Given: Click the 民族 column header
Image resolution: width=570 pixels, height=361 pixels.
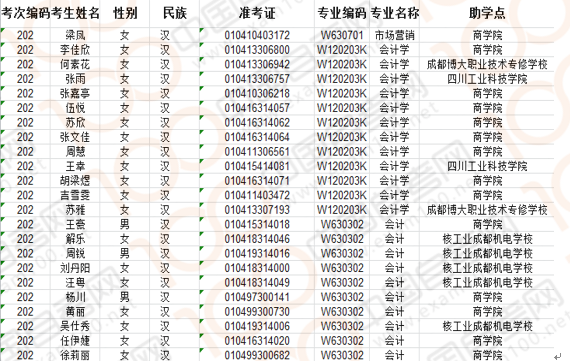Looking at the screenshot, I should pyautogui.click(x=174, y=13).
